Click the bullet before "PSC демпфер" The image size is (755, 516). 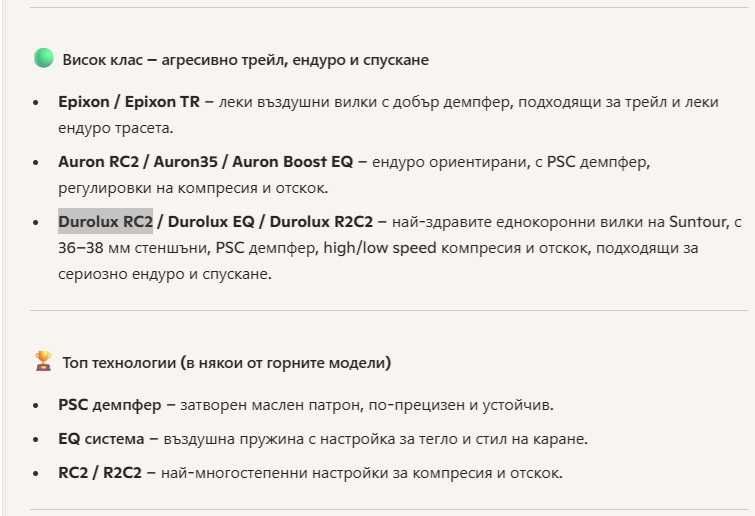point(37,405)
